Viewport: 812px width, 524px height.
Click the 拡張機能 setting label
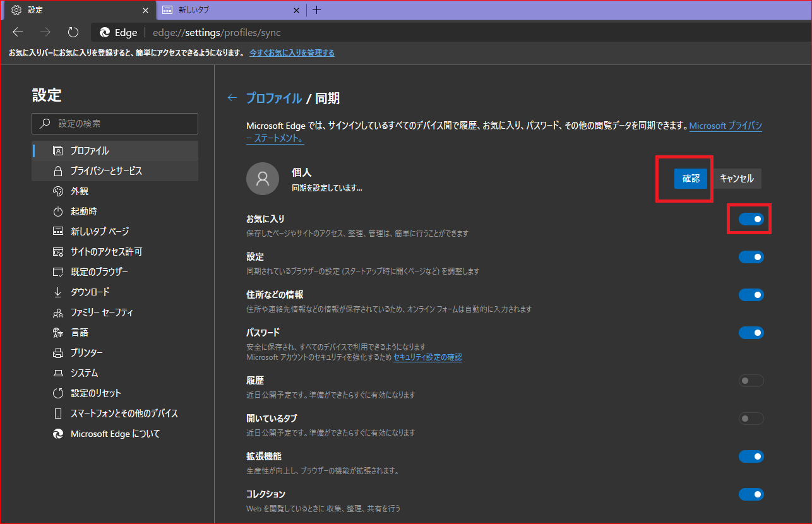264,456
